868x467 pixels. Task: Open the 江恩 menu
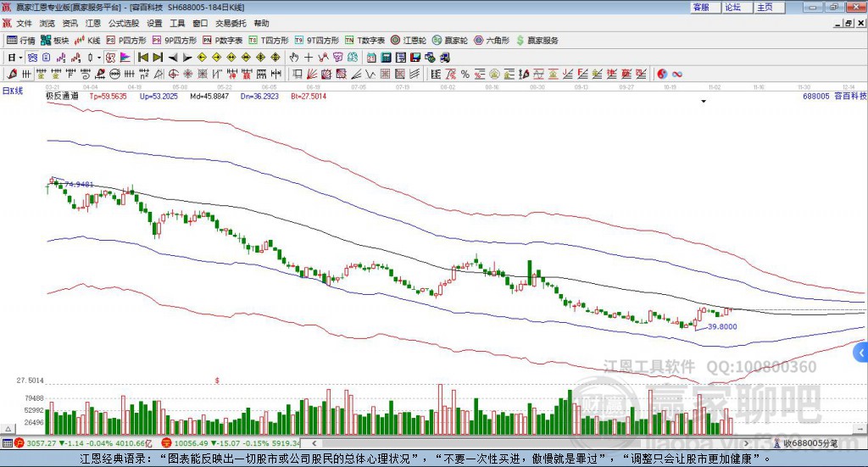click(x=92, y=24)
